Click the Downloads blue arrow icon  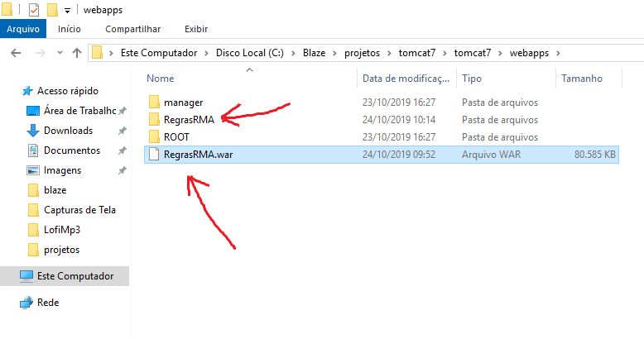(33, 131)
